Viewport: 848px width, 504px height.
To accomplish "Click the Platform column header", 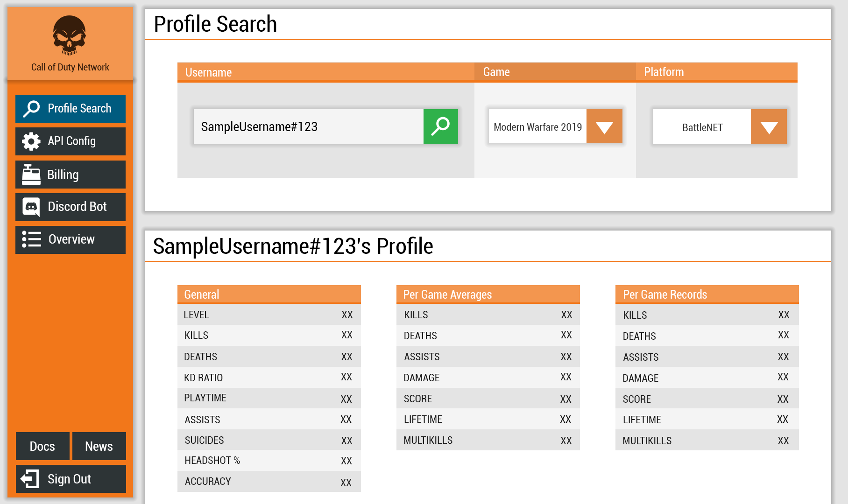I will point(717,72).
